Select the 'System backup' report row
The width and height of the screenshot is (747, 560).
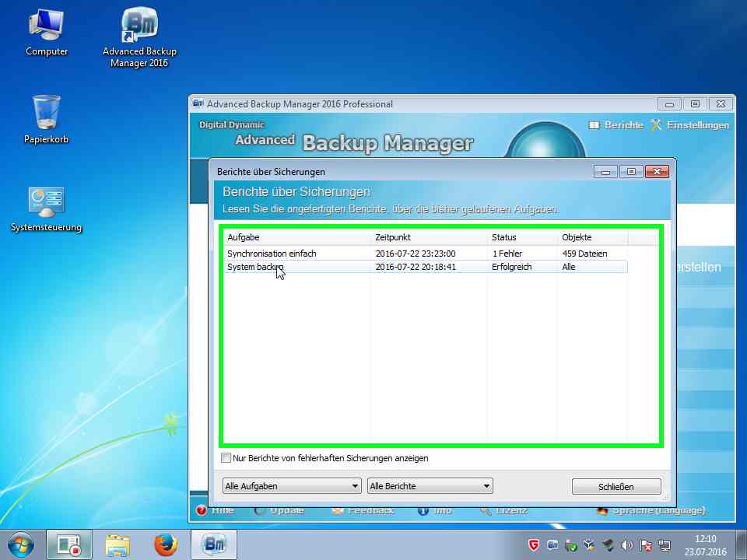point(426,267)
